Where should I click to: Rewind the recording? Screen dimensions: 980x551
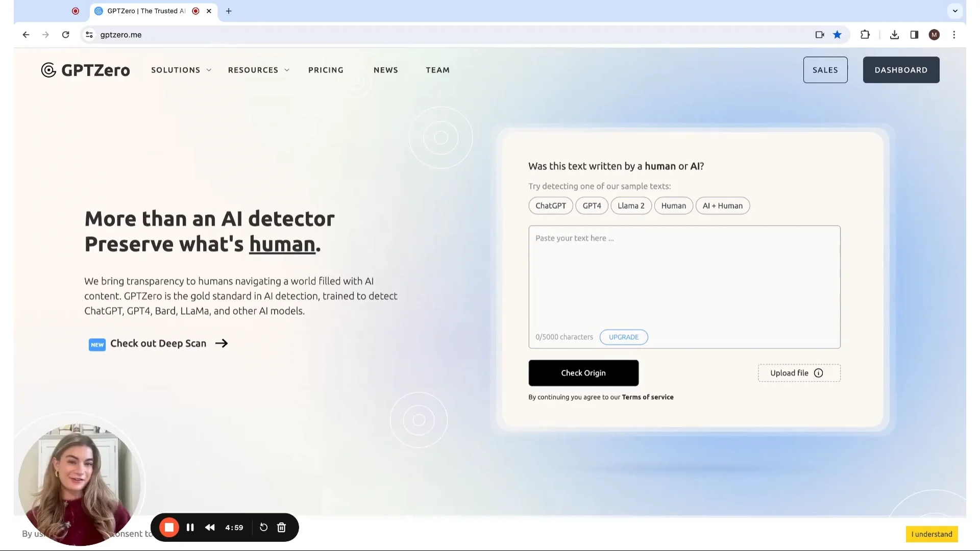tap(210, 528)
